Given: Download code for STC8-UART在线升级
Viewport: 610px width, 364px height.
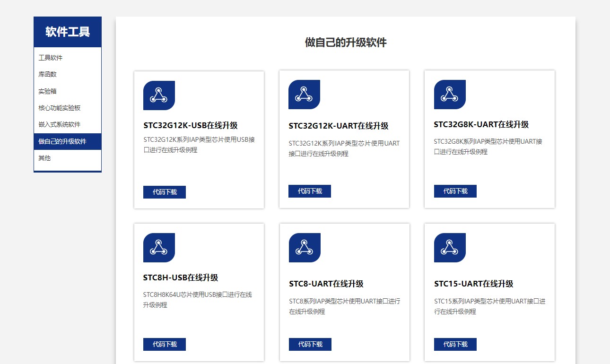Looking at the screenshot, I should (x=310, y=345).
